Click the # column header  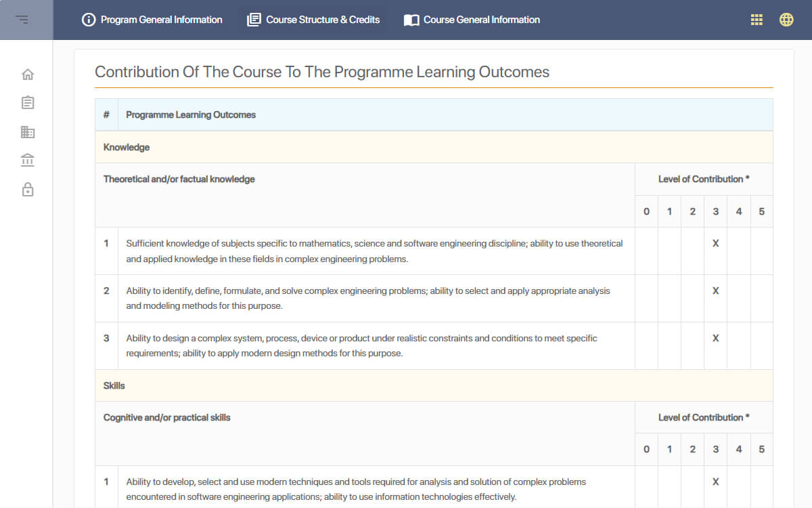106,114
